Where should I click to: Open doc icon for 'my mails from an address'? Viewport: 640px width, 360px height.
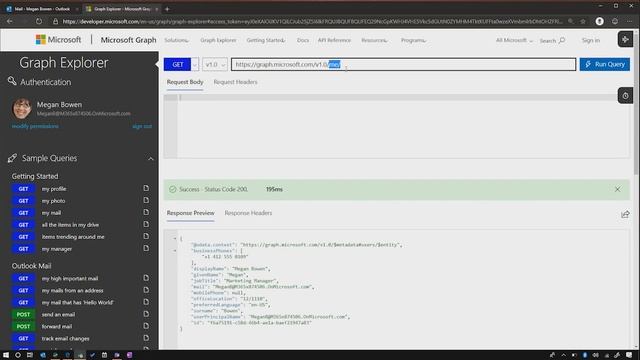pyautogui.click(x=146, y=290)
